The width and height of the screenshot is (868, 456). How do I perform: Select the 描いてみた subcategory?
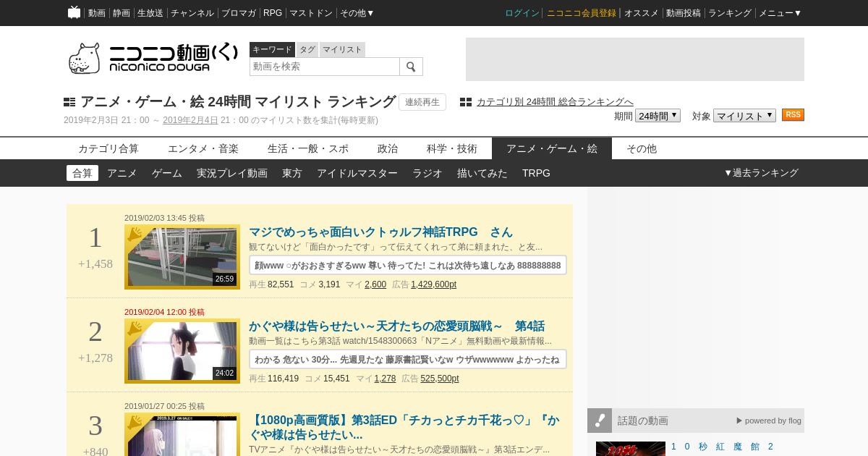click(482, 173)
